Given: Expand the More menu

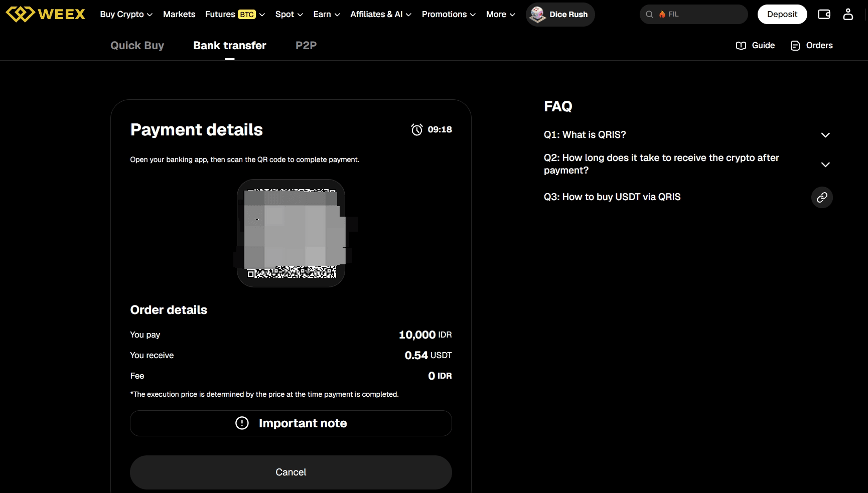Looking at the screenshot, I should [501, 15].
